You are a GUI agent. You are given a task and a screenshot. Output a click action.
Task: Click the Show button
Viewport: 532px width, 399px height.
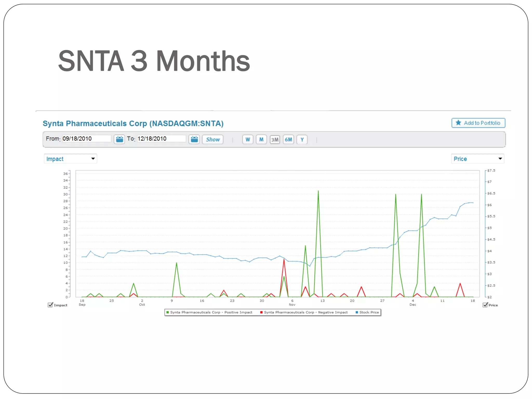point(213,139)
